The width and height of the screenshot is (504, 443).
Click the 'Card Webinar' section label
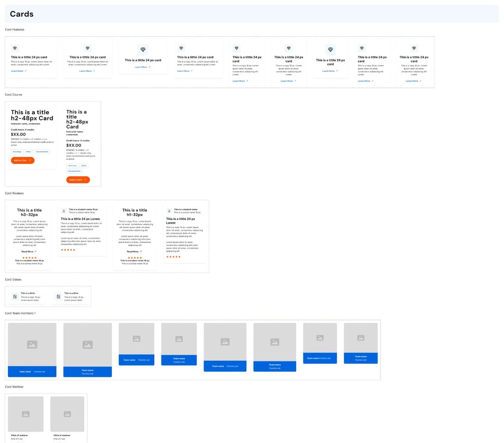click(14, 387)
